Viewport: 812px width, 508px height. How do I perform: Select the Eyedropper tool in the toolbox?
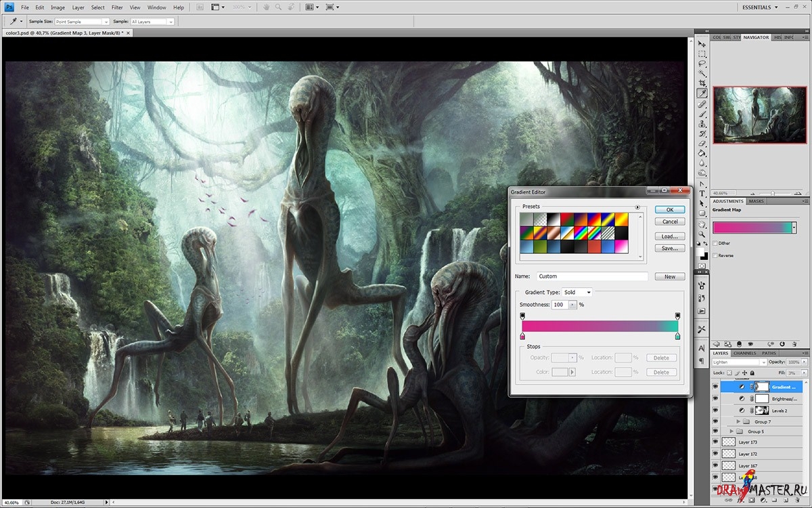(x=702, y=93)
